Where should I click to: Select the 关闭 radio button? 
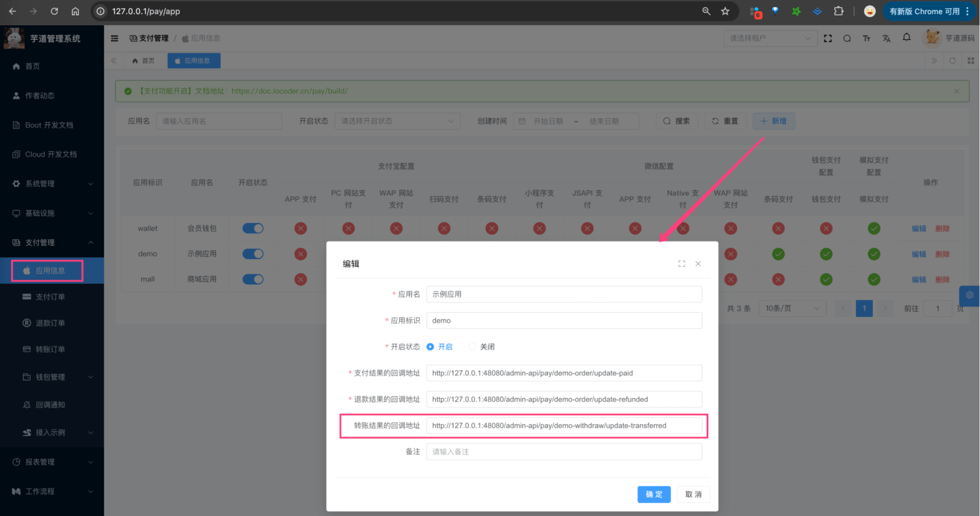click(473, 347)
